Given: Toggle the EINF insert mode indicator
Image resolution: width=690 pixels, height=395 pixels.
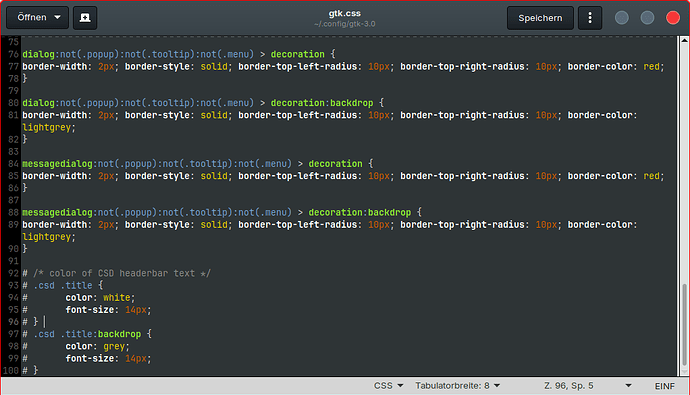Looking at the screenshot, I should point(664,386).
